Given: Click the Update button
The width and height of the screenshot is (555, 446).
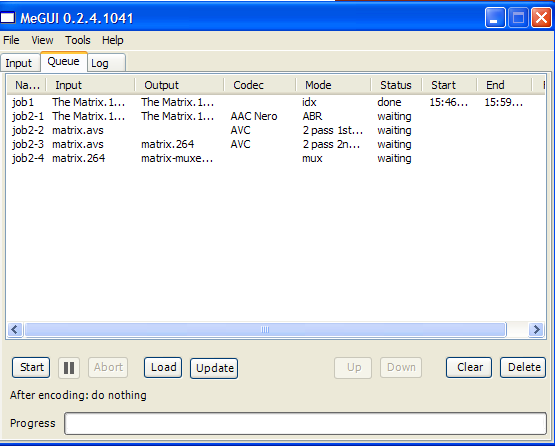Looking at the screenshot, I should click(214, 368).
